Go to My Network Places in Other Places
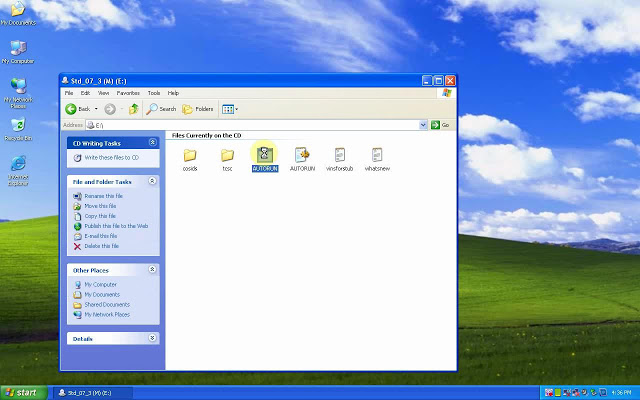 [107, 315]
